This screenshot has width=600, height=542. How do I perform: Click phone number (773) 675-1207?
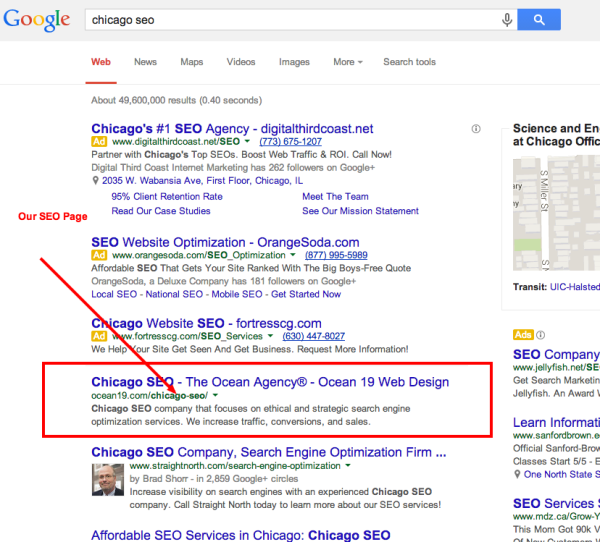point(290,142)
